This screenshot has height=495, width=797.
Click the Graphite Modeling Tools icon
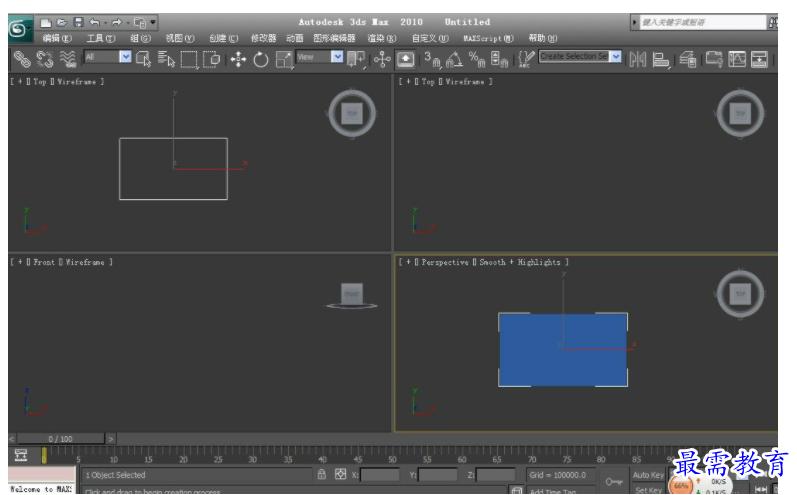click(x=714, y=59)
